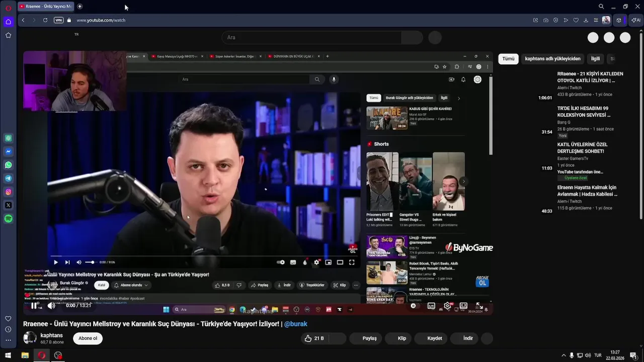Pause the YouTube video
Viewport: 644px width, 362px height.
pyautogui.click(x=34, y=305)
